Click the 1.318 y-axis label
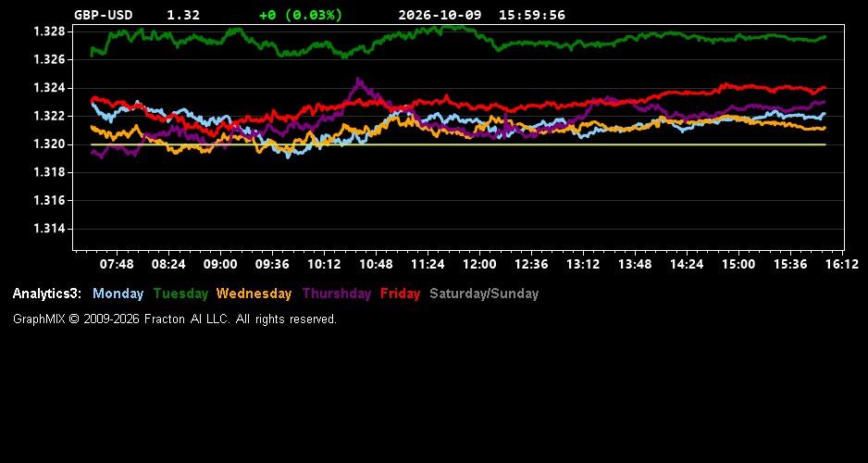 pyautogui.click(x=50, y=172)
